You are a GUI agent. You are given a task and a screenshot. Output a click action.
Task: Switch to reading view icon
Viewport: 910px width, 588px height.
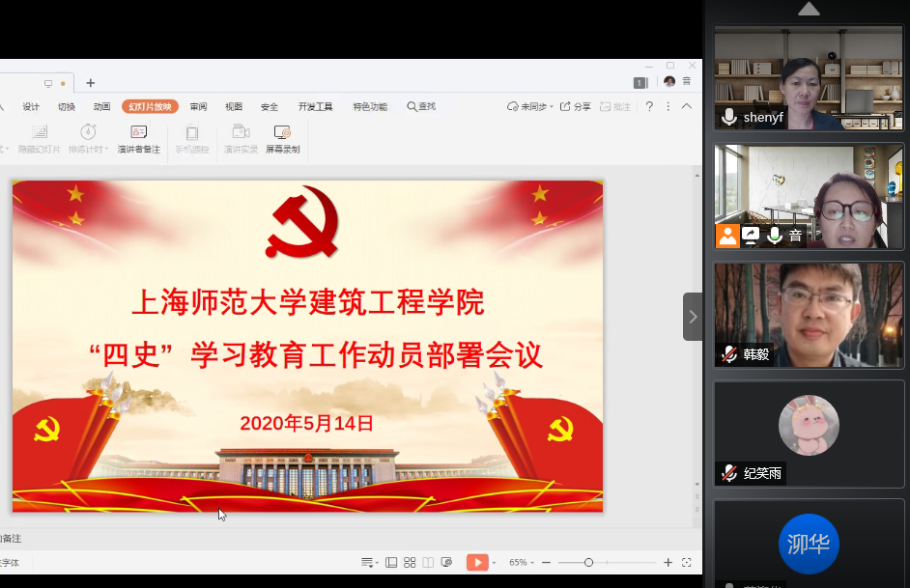pos(428,563)
